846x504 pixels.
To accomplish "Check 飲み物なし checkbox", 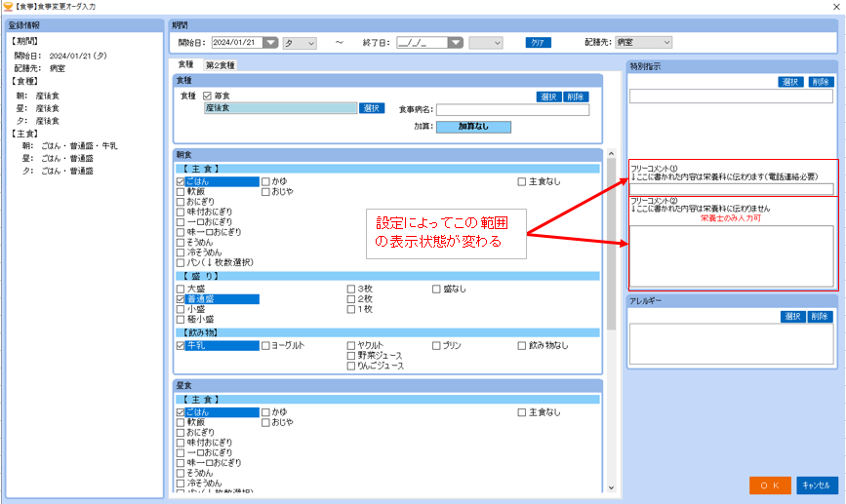I will (522, 345).
